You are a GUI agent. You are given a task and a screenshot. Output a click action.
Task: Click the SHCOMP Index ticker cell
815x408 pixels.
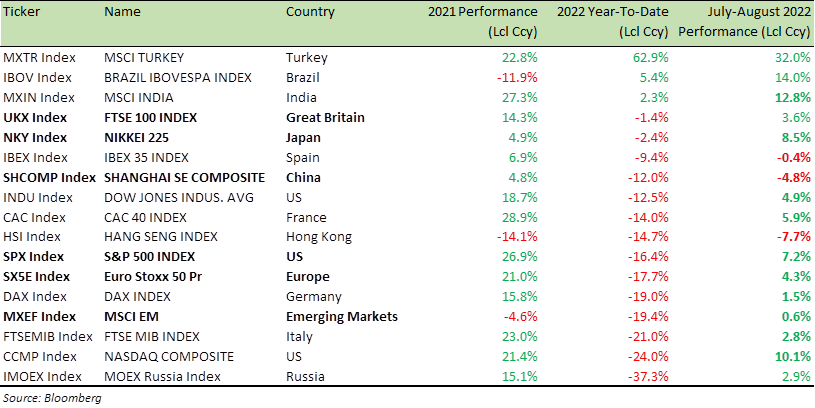tap(49, 178)
